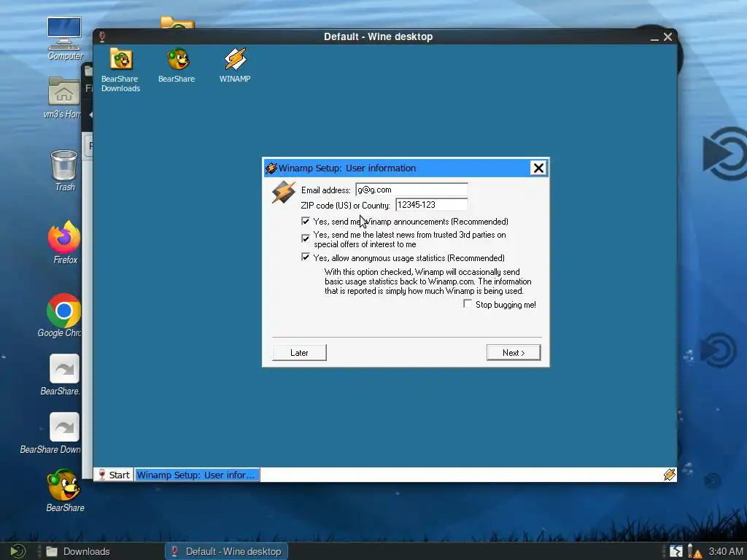This screenshot has width=747, height=560.
Task: Select Default - Wine desktop panel task
Action: pos(226,551)
